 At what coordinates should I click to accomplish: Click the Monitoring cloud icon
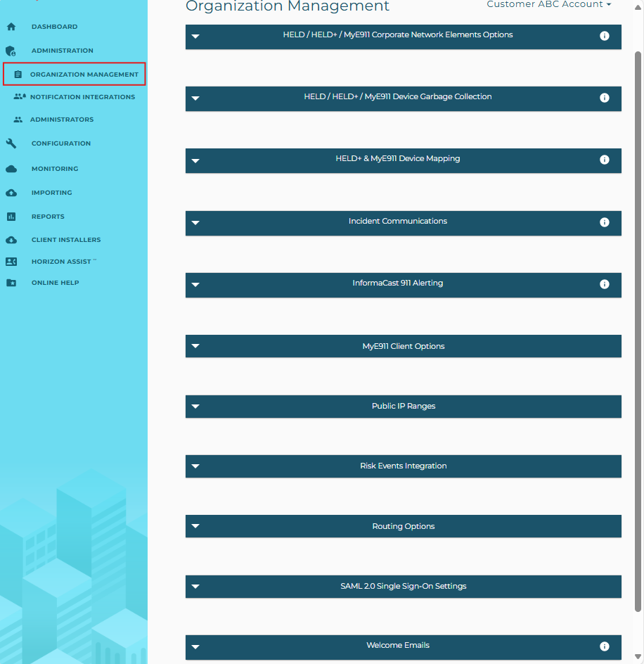(11, 169)
